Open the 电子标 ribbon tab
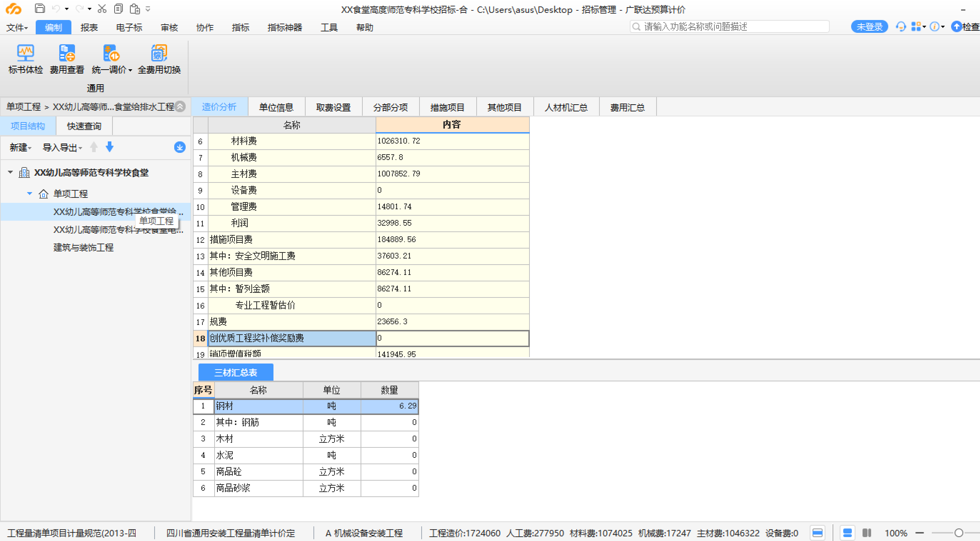This screenshot has width=980, height=541. tap(129, 27)
